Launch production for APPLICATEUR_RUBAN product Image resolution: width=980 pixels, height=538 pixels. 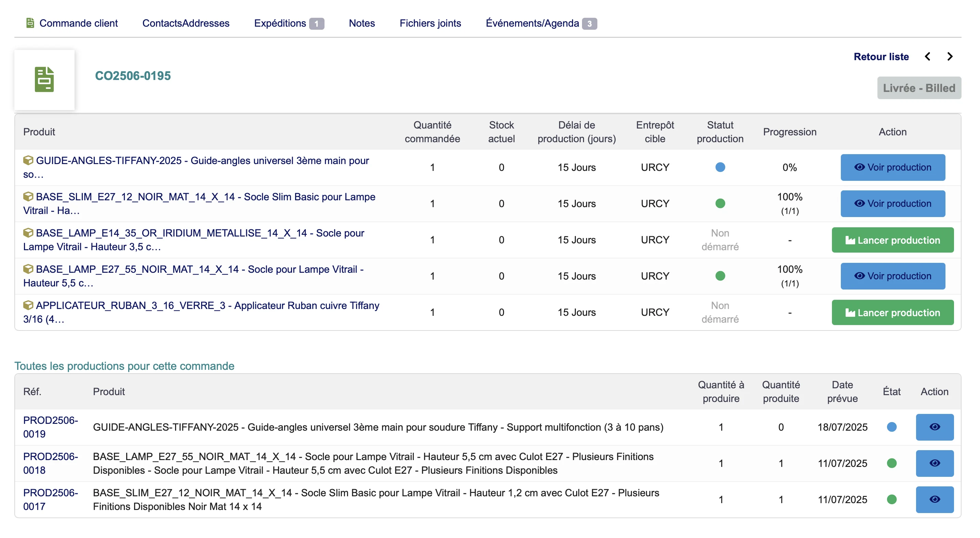(892, 312)
